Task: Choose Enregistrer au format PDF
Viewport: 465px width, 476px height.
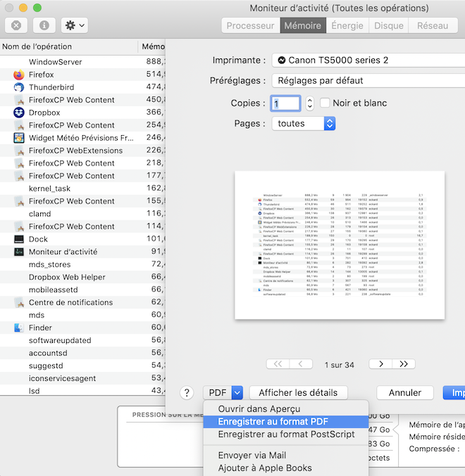Action: tap(286, 422)
